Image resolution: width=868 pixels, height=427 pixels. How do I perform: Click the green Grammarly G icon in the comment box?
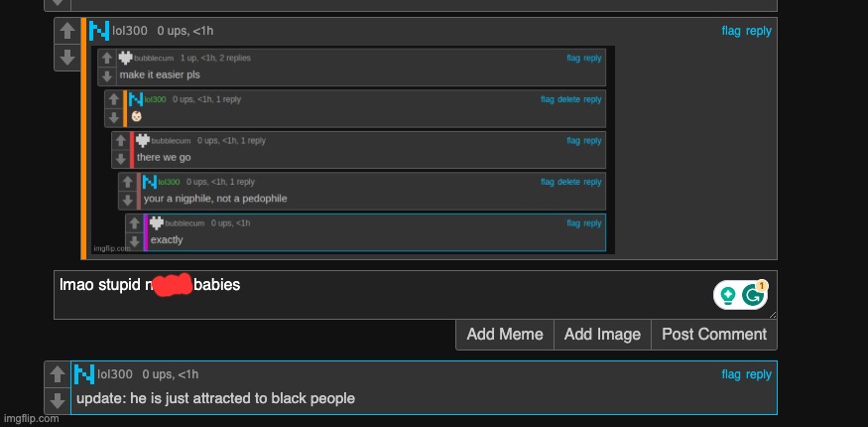[753, 295]
